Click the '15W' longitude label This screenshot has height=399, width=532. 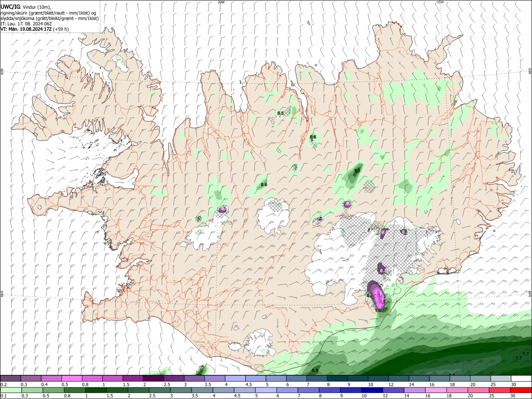tap(440, 2)
